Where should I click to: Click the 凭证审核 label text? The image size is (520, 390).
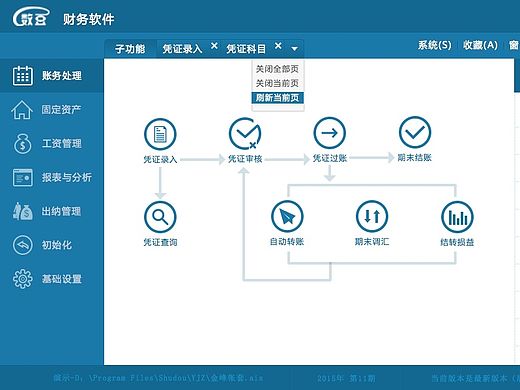(245, 159)
